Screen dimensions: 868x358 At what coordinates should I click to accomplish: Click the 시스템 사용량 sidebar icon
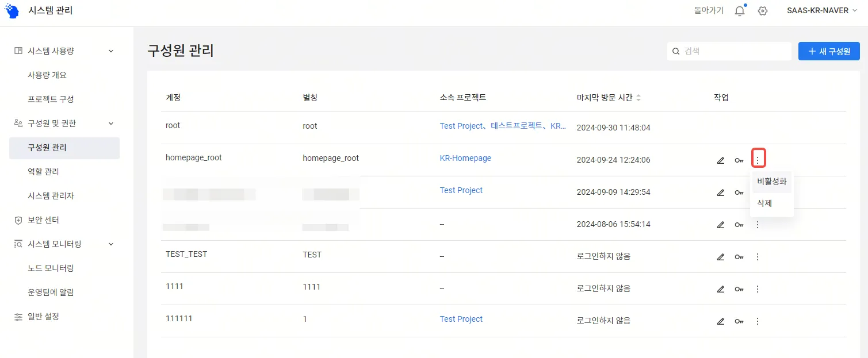pyautogui.click(x=18, y=51)
